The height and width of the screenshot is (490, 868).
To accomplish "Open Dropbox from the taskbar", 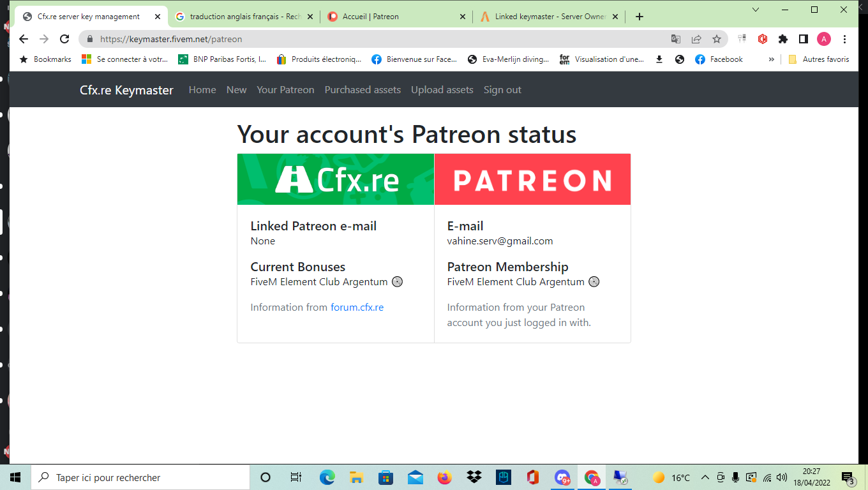I will (x=474, y=477).
